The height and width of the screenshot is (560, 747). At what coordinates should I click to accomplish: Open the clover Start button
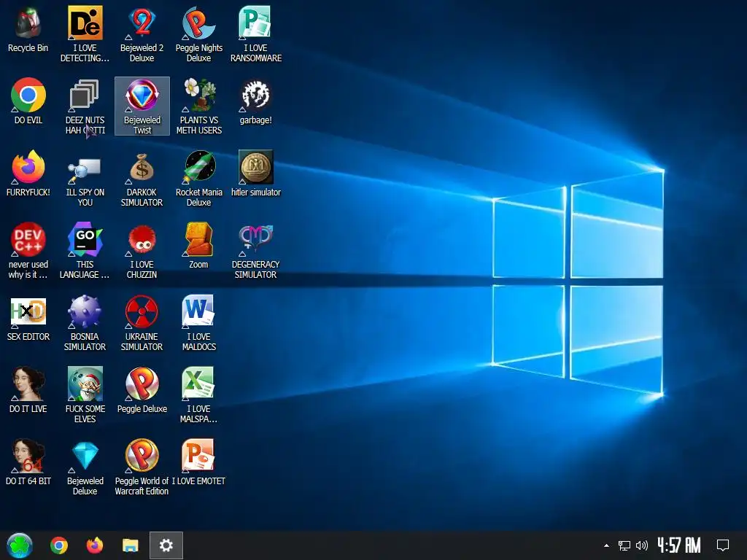[x=20, y=545]
